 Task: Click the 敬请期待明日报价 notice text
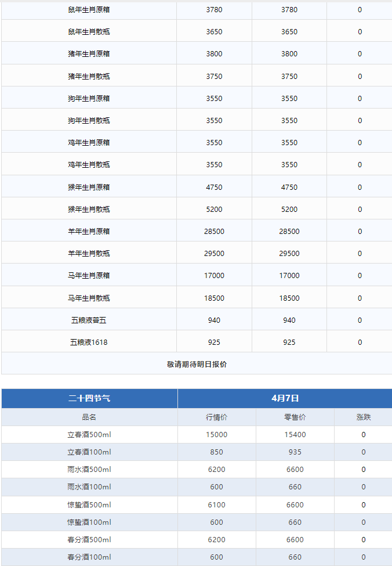[197, 364]
